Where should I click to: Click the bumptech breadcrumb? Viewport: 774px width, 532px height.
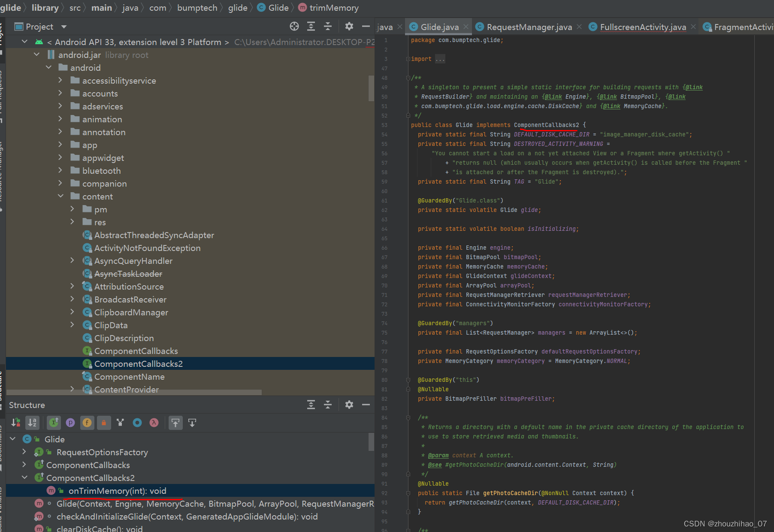tap(197, 8)
